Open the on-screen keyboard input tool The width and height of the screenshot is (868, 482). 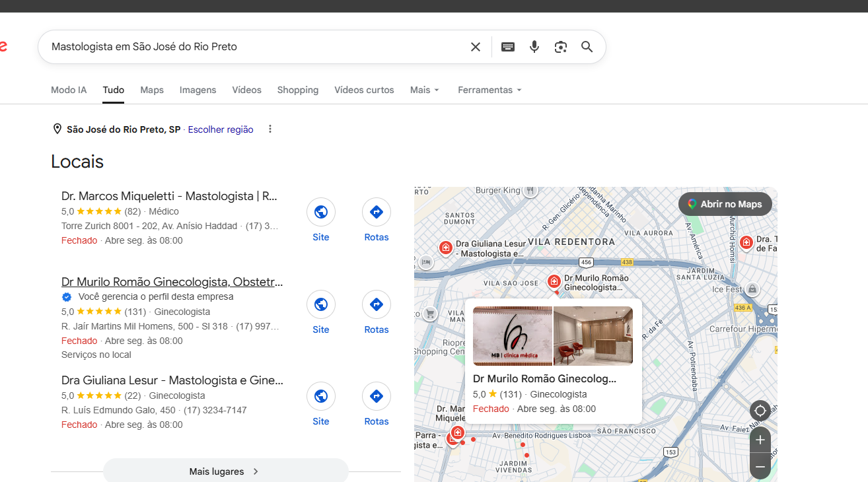pyautogui.click(x=508, y=47)
